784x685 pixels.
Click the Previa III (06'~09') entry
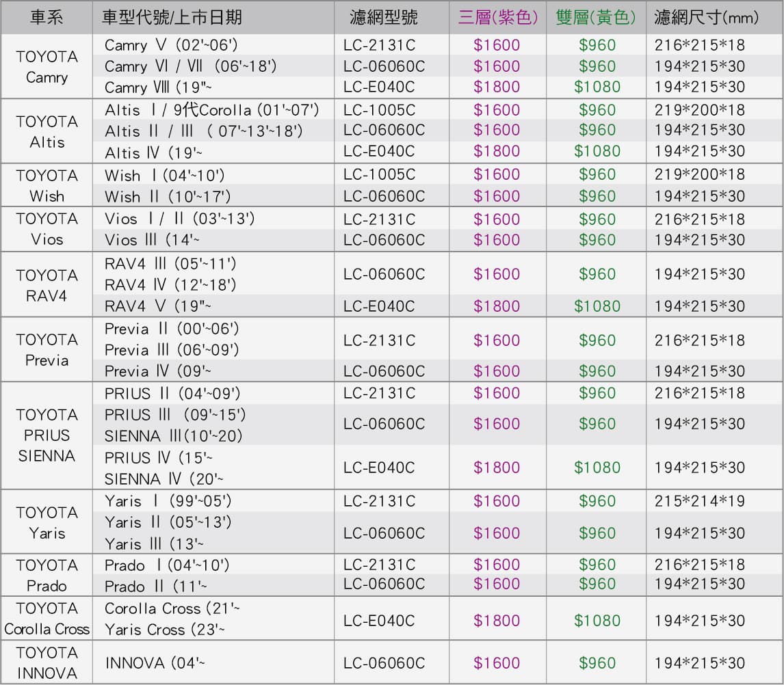pyautogui.click(x=172, y=350)
